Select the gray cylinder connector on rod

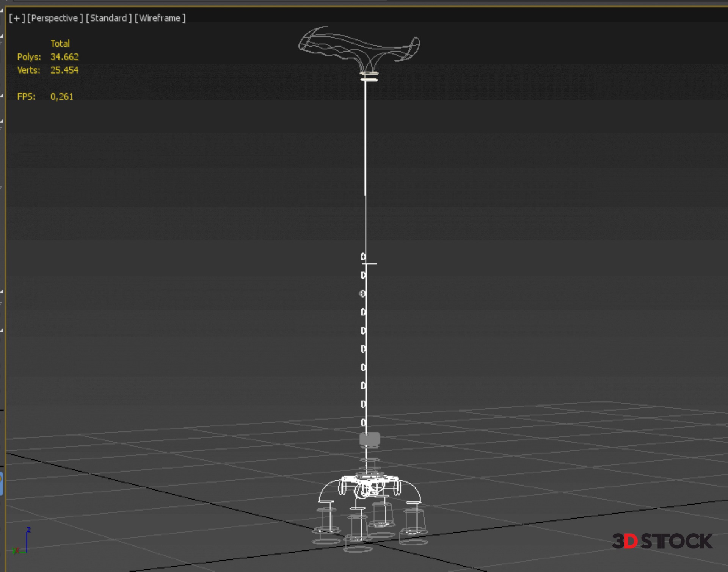pyautogui.click(x=369, y=439)
